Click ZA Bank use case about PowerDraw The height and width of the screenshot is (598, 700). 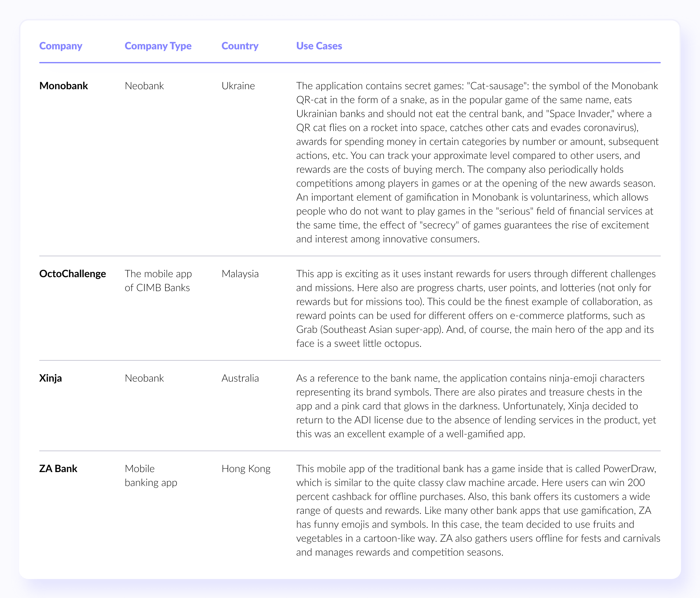[x=478, y=510]
